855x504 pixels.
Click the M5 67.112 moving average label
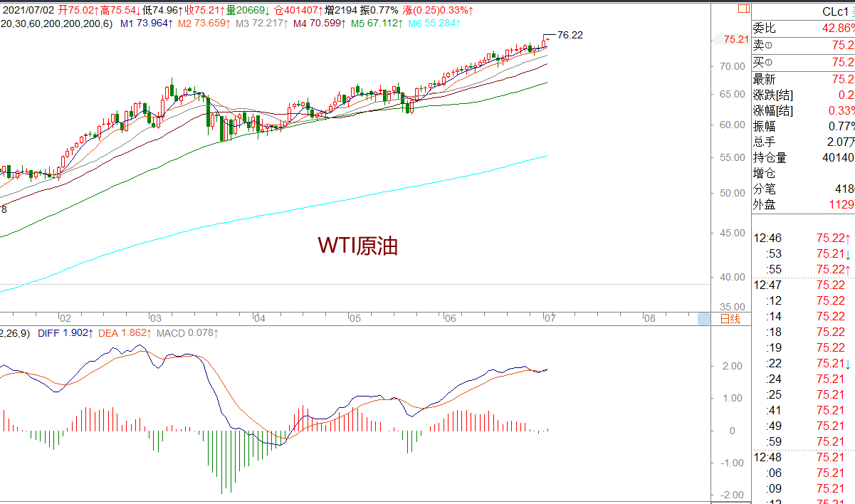377,23
